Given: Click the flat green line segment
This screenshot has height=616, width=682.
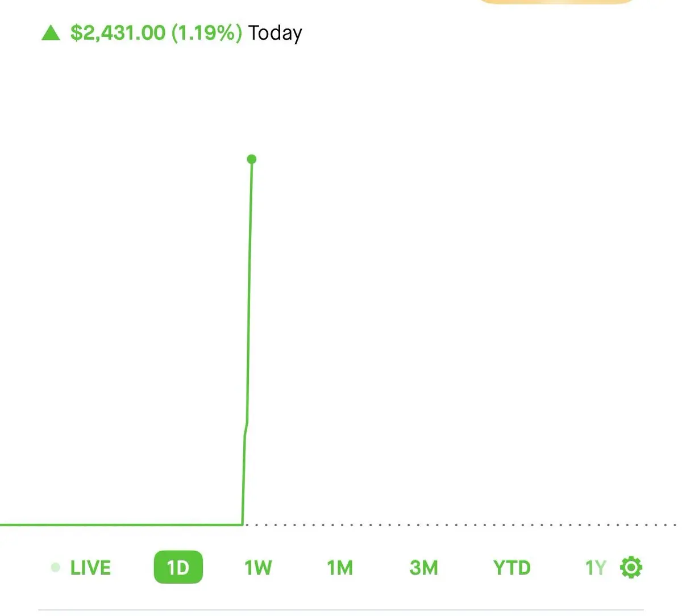Looking at the screenshot, I should [x=121, y=525].
